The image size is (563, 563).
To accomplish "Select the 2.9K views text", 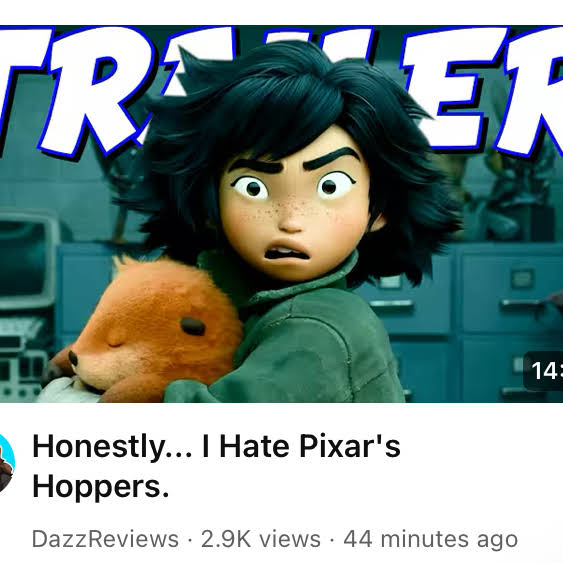I will pos(261,539).
